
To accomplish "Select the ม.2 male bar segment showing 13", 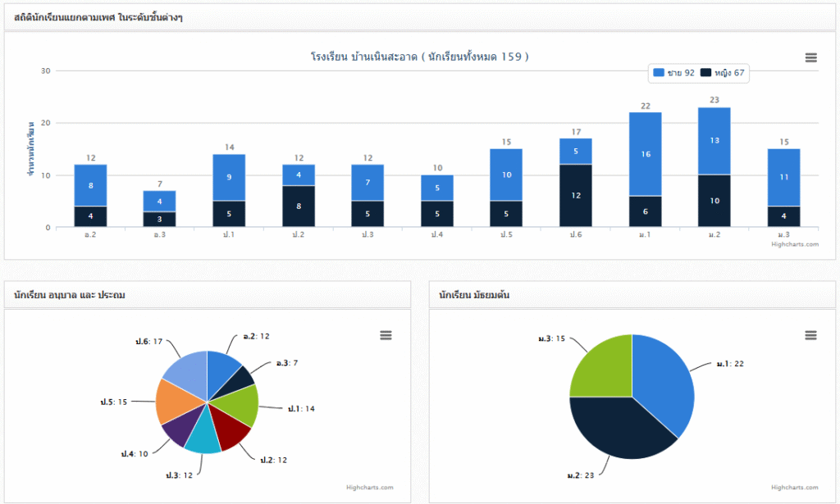I will click(x=714, y=140).
